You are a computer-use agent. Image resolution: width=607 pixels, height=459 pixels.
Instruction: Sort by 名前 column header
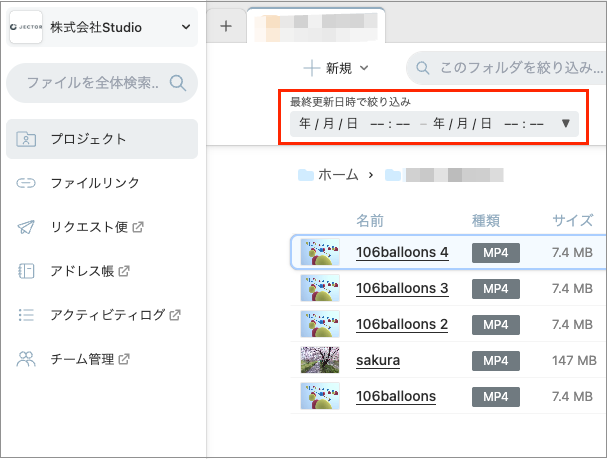[x=370, y=221]
